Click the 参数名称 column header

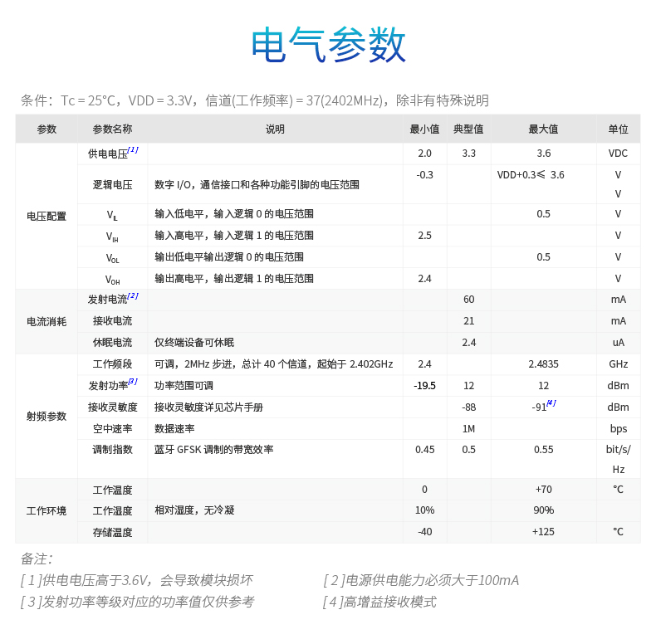pyautogui.click(x=112, y=129)
